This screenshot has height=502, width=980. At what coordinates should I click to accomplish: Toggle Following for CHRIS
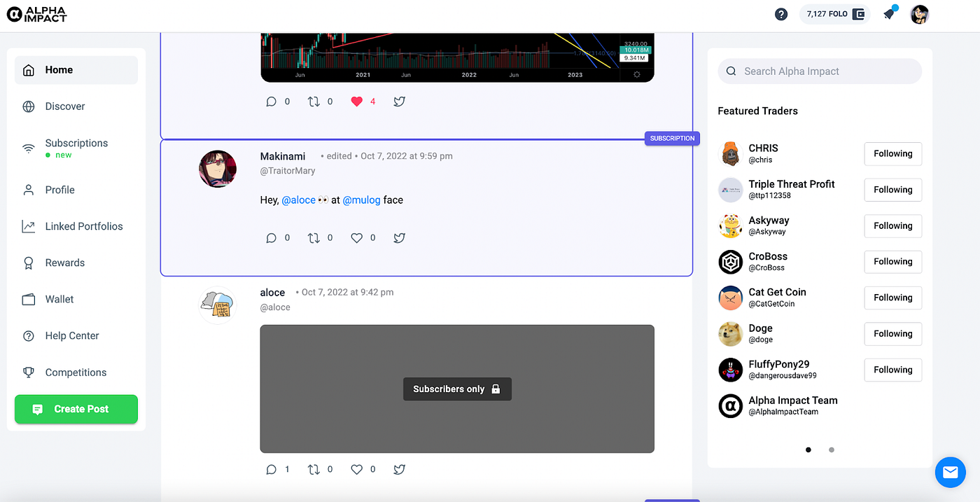coord(892,154)
